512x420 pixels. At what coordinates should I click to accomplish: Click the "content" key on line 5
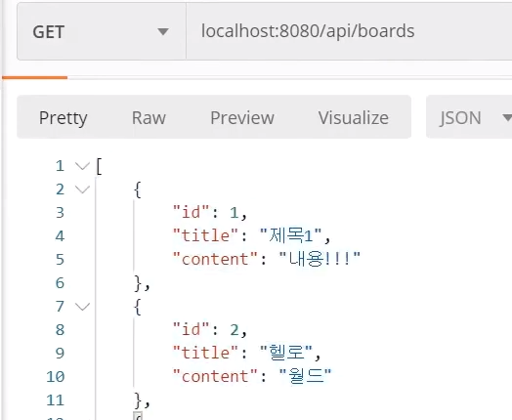pos(215,259)
